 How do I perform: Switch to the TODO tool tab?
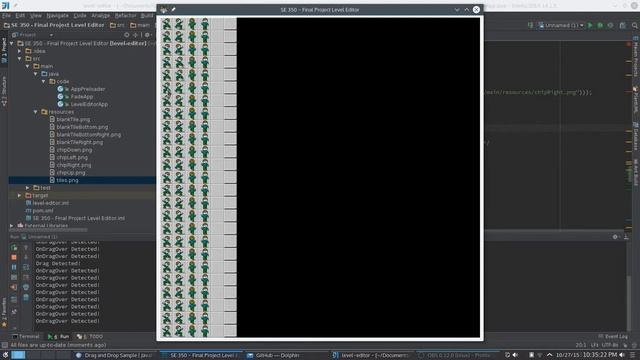click(89, 337)
